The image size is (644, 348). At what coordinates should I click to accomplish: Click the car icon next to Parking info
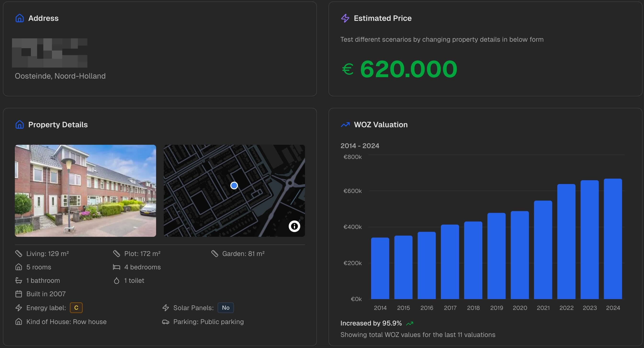166,322
